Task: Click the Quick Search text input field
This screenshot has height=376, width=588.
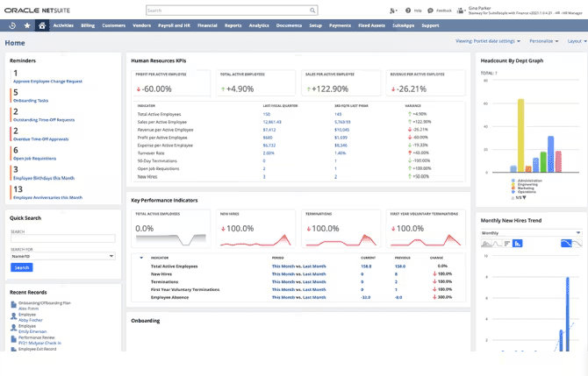Action: click(x=62, y=238)
